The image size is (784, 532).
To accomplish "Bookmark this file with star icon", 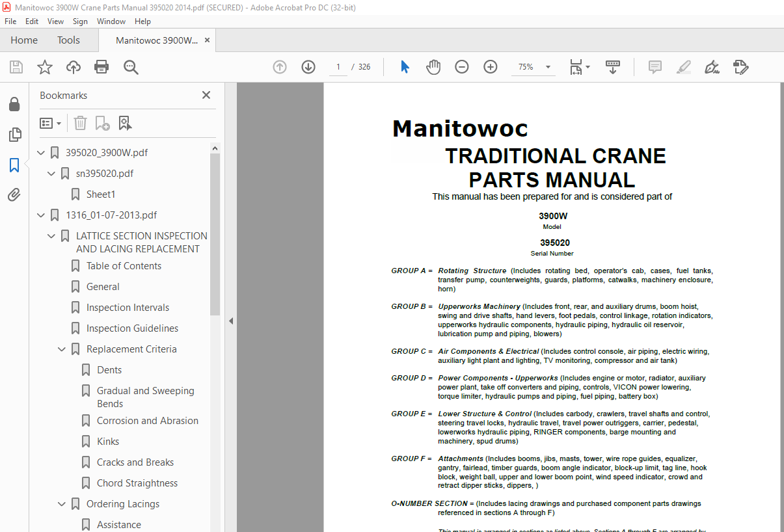I will coord(44,67).
